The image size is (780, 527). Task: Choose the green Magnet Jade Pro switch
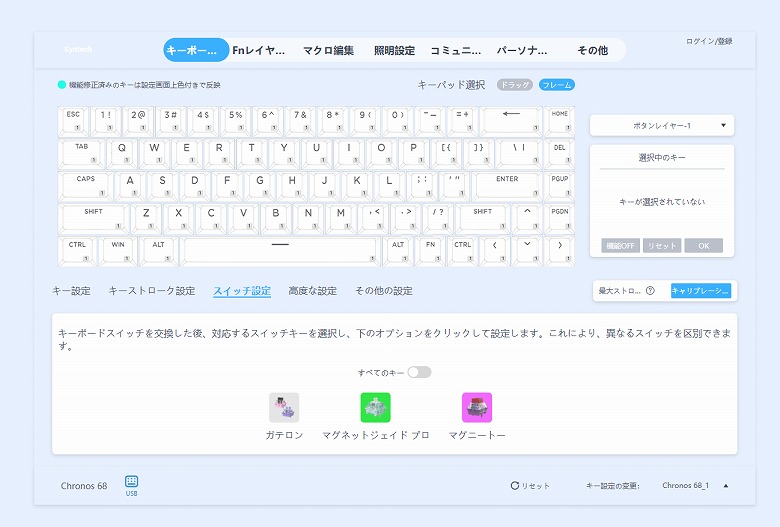[376, 407]
